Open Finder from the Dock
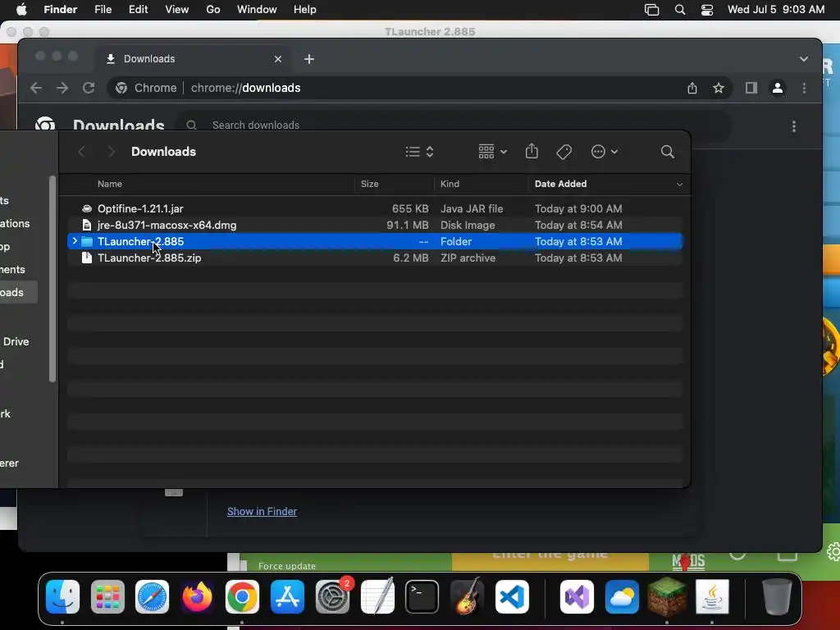840x630 pixels. click(62, 596)
